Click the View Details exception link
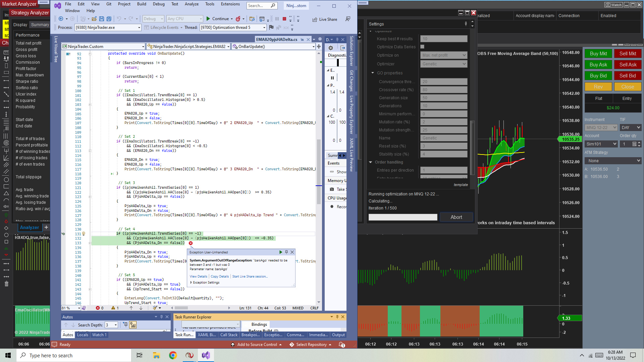 click(x=198, y=277)
